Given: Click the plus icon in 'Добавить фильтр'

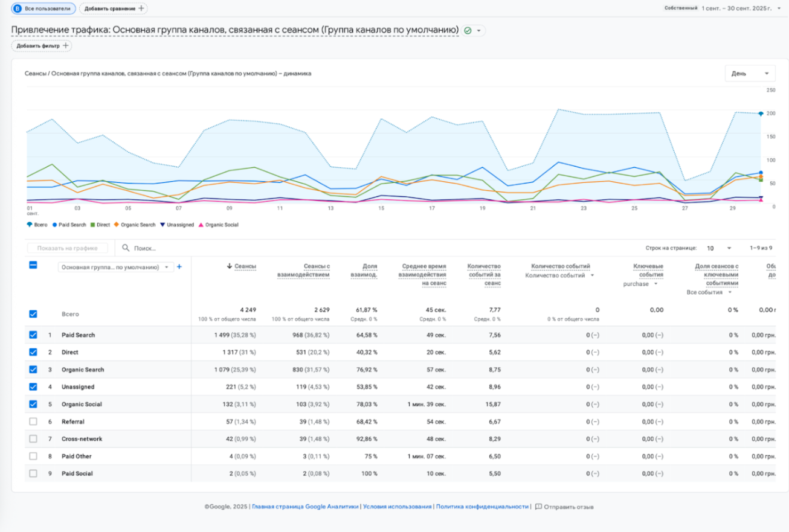Looking at the screenshot, I should (66, 45).
